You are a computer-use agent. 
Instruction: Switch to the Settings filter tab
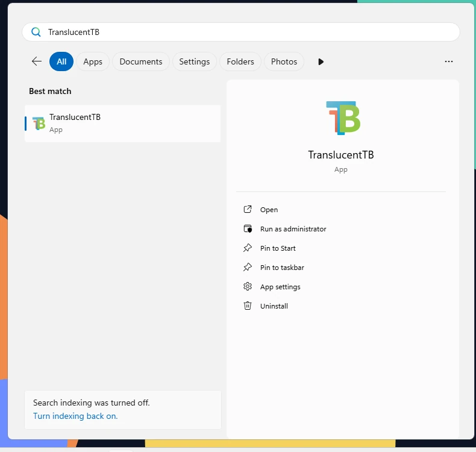pyautogui.click(x=194, y=61)
